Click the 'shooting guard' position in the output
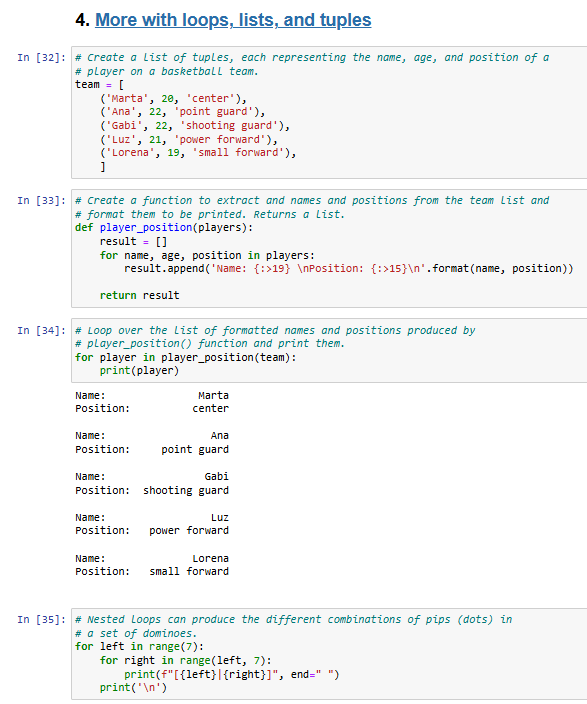 pos(186,490)
